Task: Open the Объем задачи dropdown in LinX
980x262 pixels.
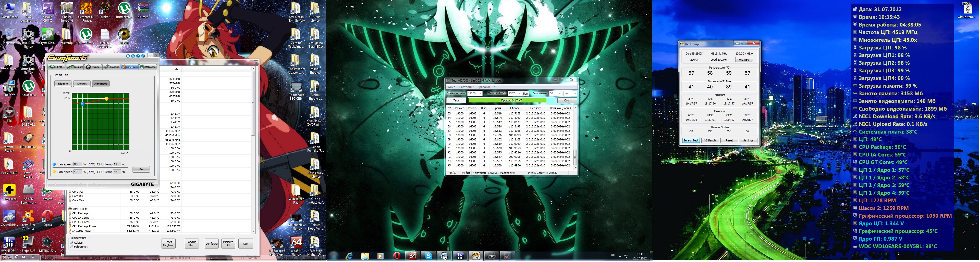Action: 474,94
